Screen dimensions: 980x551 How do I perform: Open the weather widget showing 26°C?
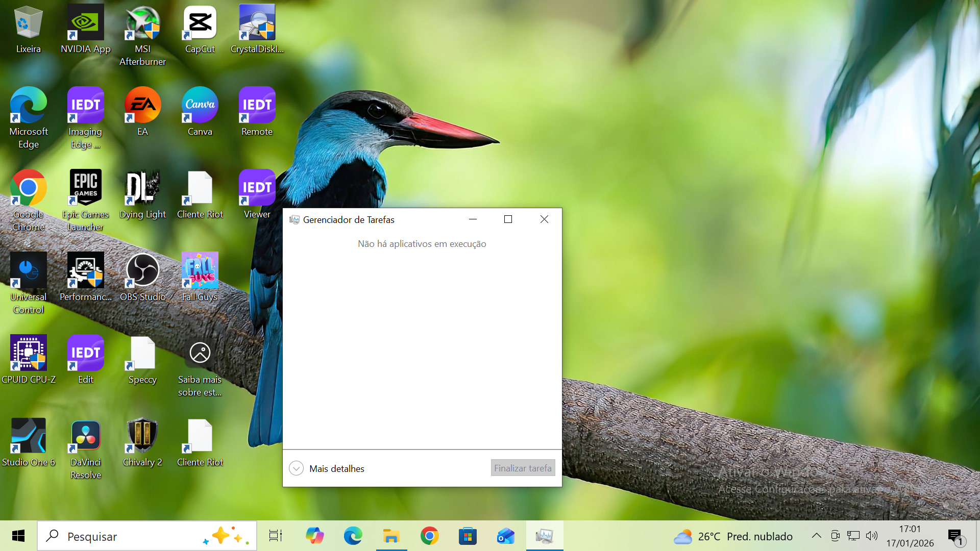pos(733,536)
